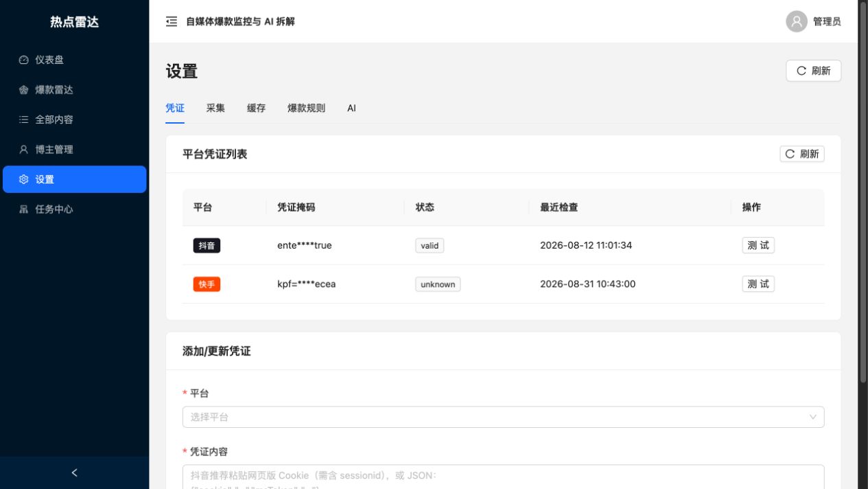Click the 全部内容 list icon

pyautogui.click(x=24, y=120)
